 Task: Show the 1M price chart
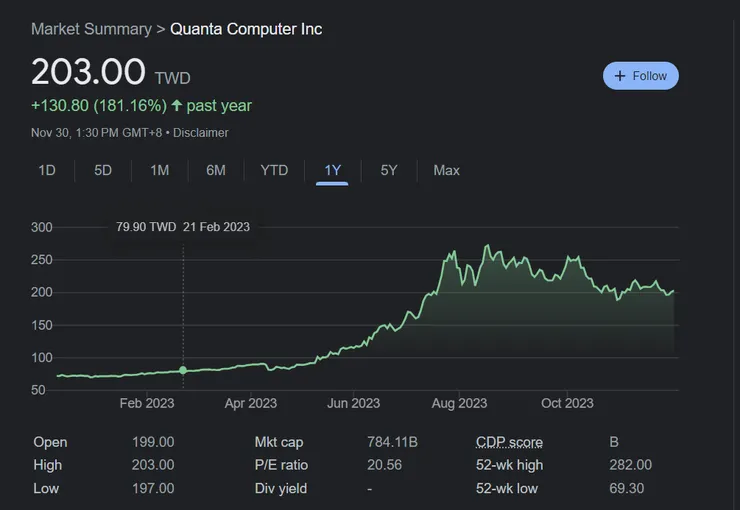159,170
